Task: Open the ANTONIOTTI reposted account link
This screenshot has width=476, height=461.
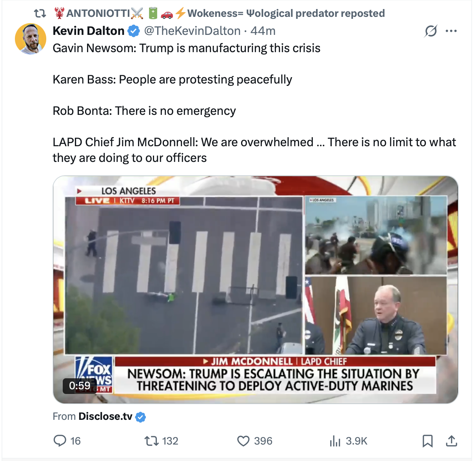Action: 220,13
